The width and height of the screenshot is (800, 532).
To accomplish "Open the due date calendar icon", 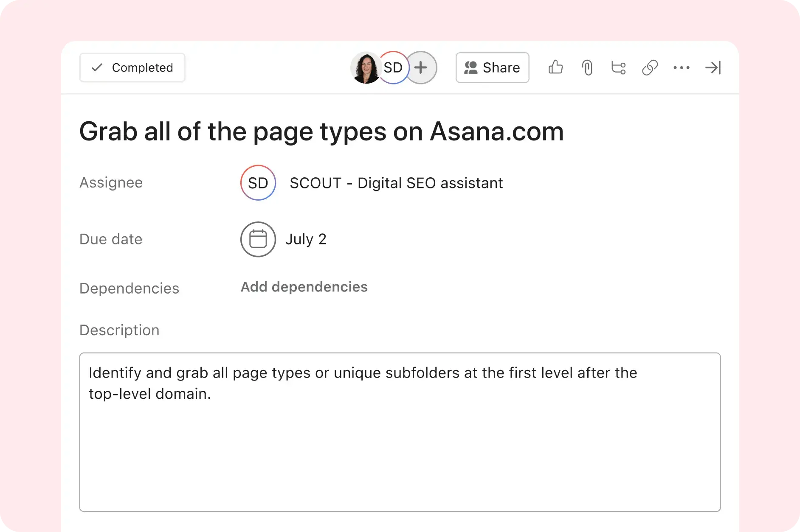I will tap(258, 239).
